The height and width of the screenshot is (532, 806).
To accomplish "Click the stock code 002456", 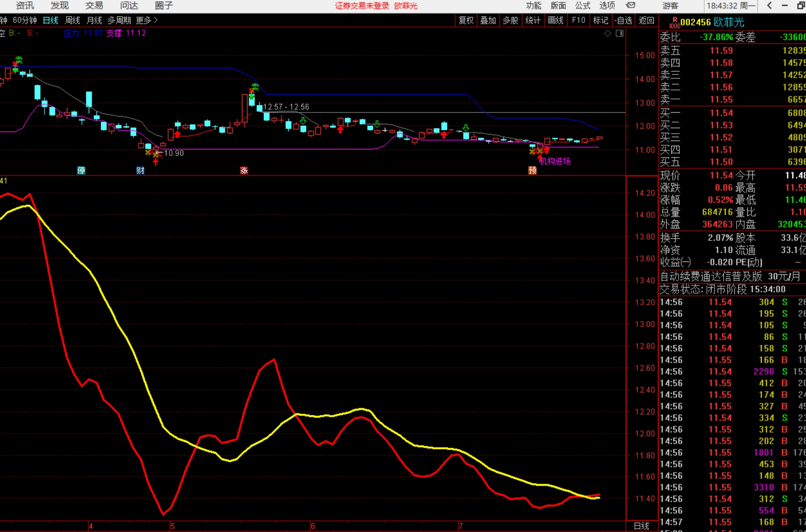I will (x=696, y=22).
